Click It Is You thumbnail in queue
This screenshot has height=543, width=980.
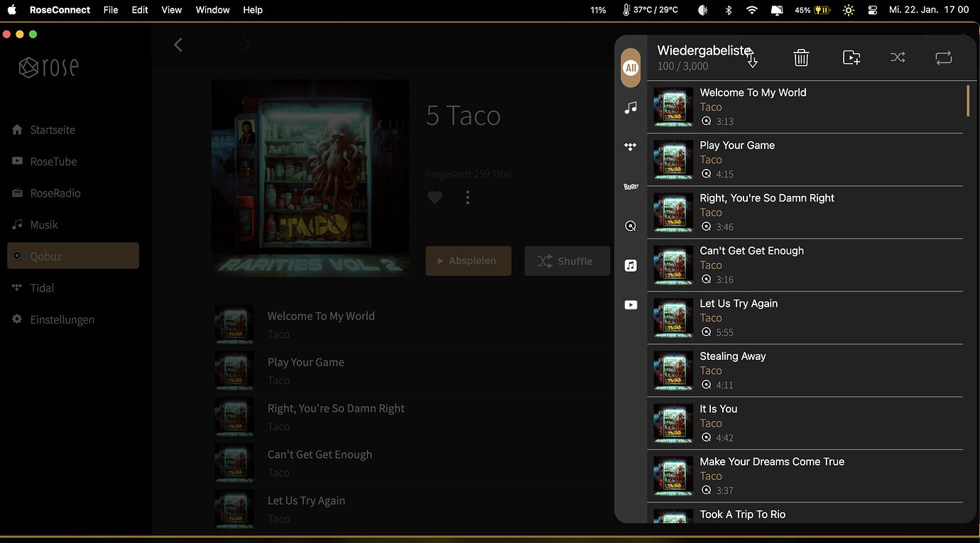pyautogui.click(x=673, y=423)
